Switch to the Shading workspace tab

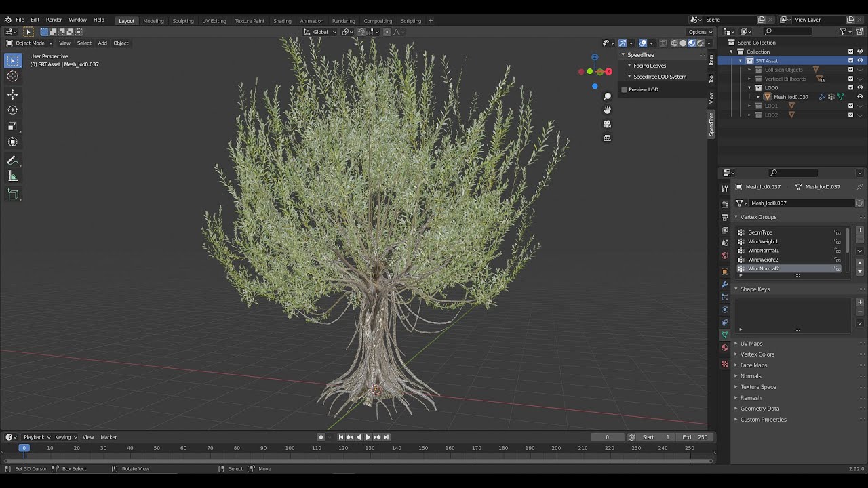coord(283,20)
